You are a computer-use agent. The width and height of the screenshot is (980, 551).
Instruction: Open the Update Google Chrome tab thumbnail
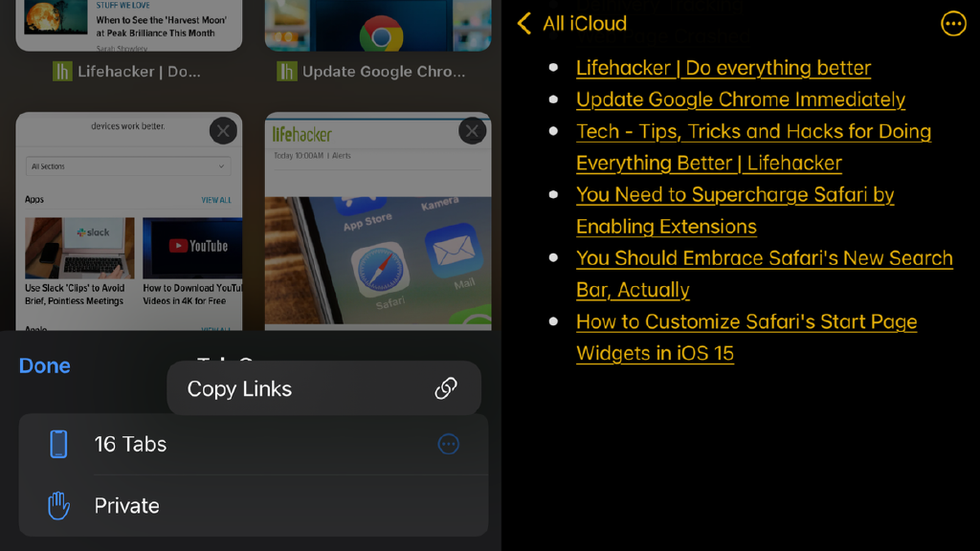(x=377, y=26)
